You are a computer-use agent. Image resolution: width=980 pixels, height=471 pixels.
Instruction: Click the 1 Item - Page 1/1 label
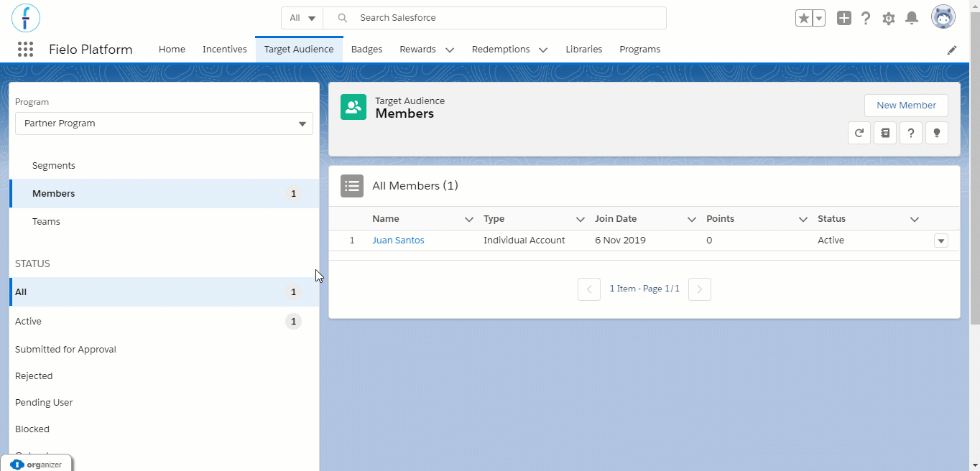pyautogui.click(x=644, y=289)
